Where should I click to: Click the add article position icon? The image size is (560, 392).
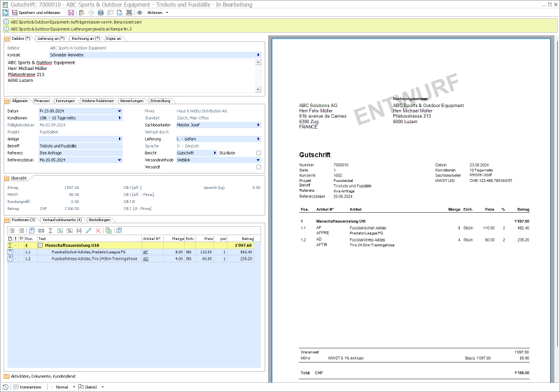[31, 230]
